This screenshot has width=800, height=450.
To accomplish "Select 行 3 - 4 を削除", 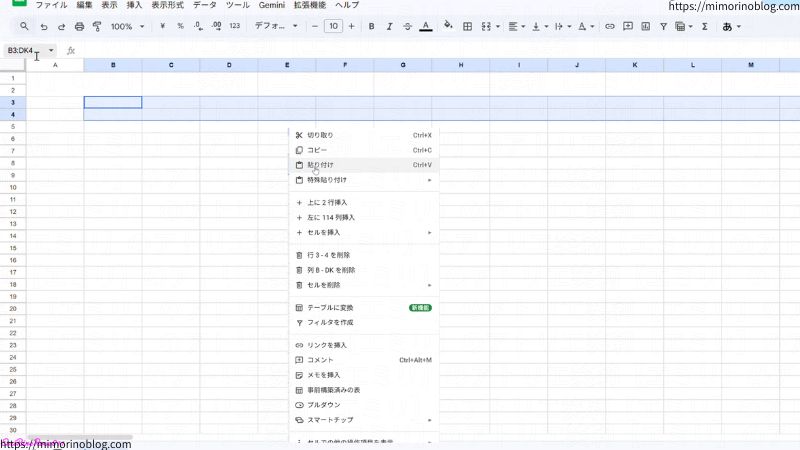I will click(x=364, y=255).
